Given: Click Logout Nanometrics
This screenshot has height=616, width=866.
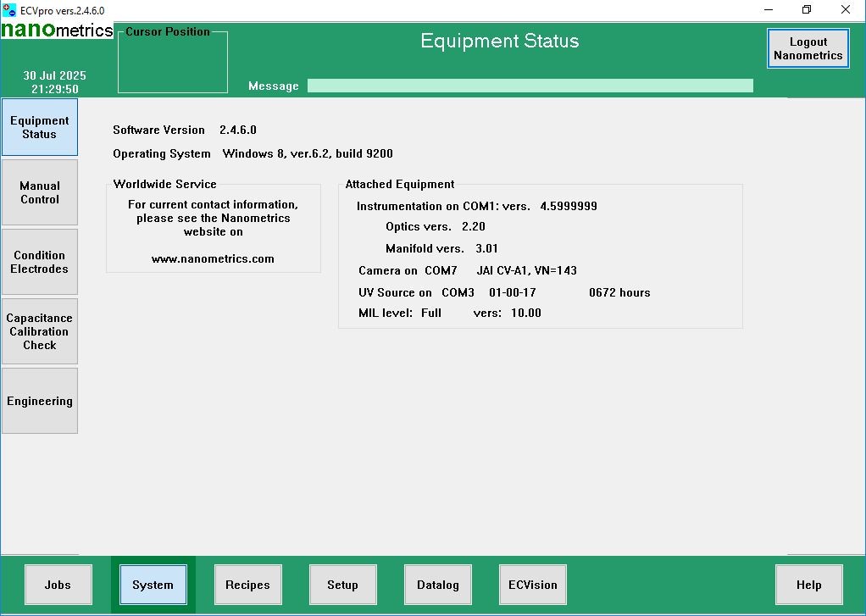Looking at the screenshot, I should 807,48.
